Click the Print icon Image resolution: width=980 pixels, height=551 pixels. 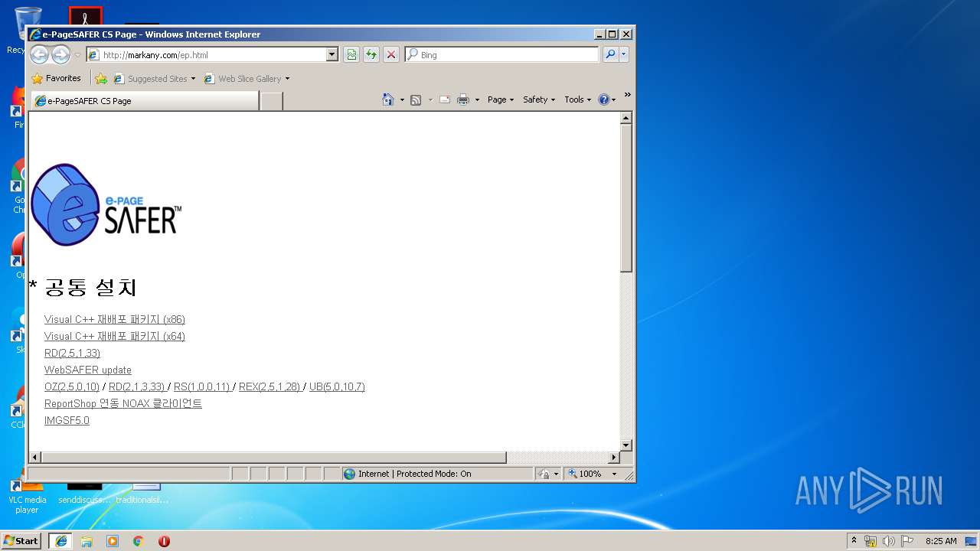463,99
